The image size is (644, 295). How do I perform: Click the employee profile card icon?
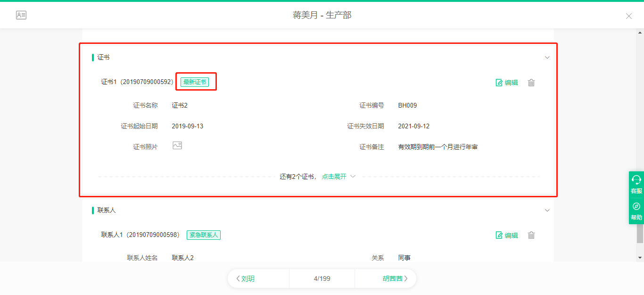click(x=21, y=15)
